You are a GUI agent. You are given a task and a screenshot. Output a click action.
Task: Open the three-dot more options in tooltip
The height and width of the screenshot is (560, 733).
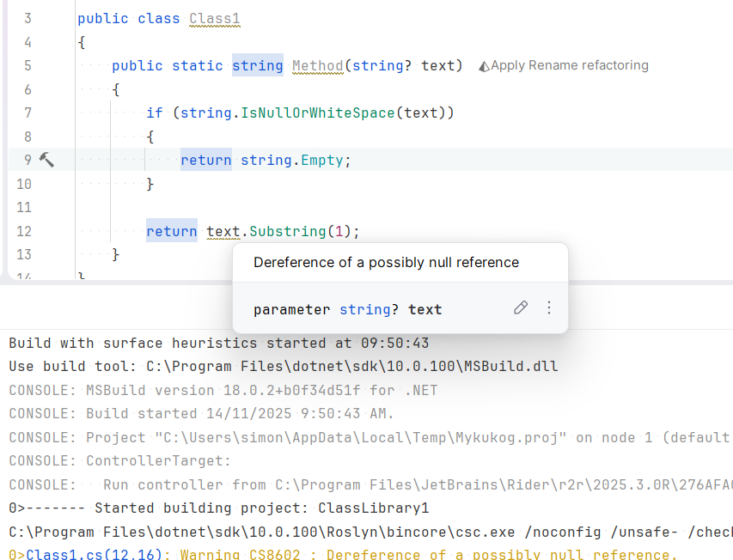pos(549,307)
